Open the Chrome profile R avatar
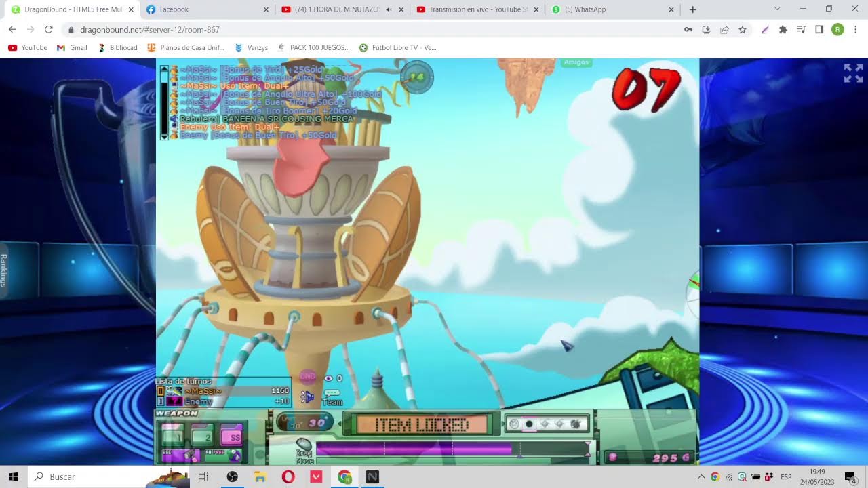 pyautogui.click(x=837, y=30)
